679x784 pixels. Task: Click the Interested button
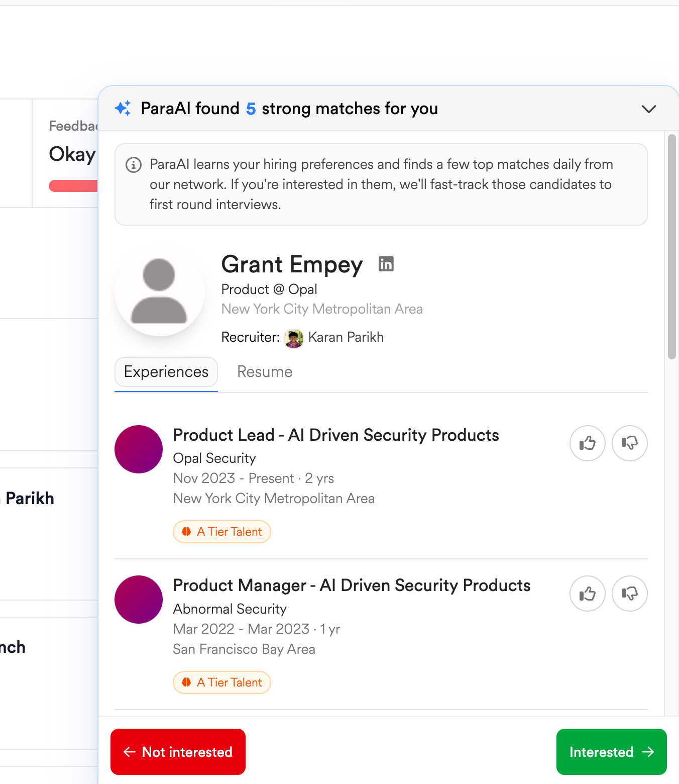point(612,752)
